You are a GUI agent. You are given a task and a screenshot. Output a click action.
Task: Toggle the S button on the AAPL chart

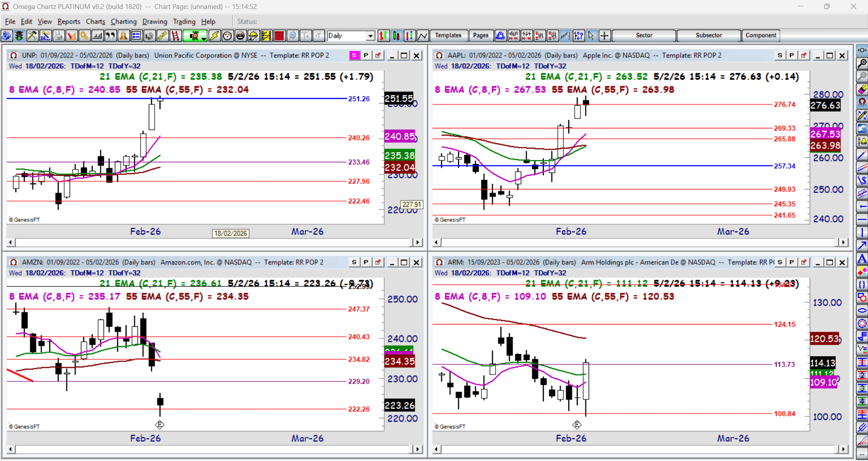[780, 56]
